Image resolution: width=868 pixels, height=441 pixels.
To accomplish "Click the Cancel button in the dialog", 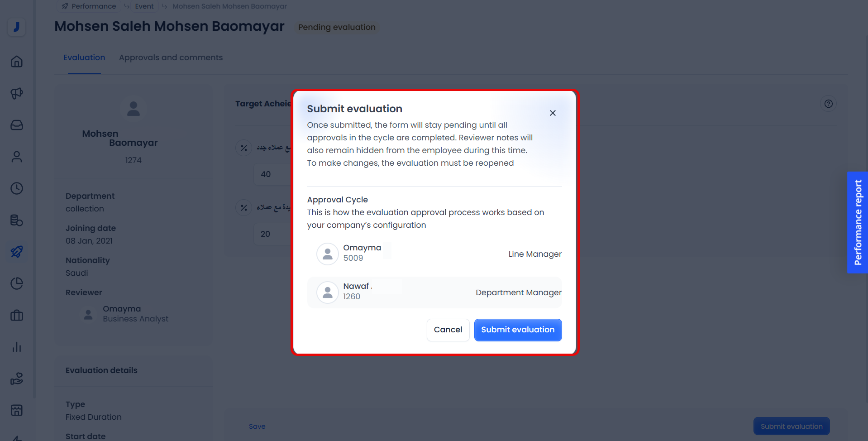I will [448, 330].
